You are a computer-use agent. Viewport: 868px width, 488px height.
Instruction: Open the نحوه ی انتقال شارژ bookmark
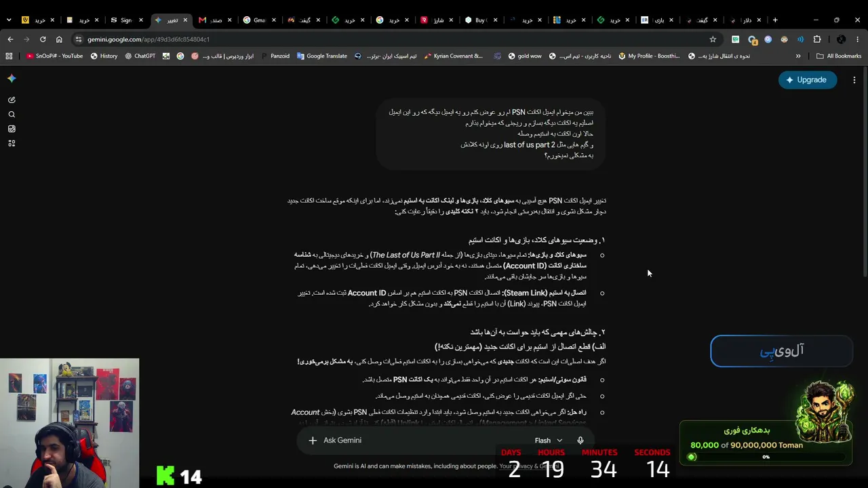click(x=719, y=56)
